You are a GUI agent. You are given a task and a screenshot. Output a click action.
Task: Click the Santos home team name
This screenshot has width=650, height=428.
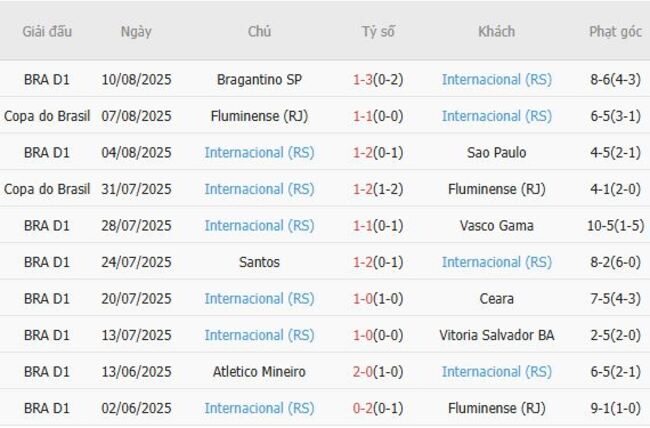(x=259, y=262)
